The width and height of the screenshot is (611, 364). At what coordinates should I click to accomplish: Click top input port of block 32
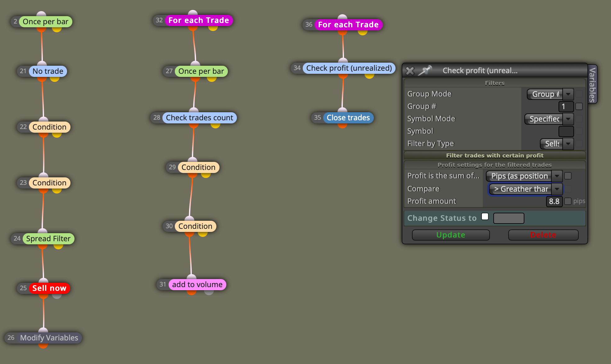193,13
